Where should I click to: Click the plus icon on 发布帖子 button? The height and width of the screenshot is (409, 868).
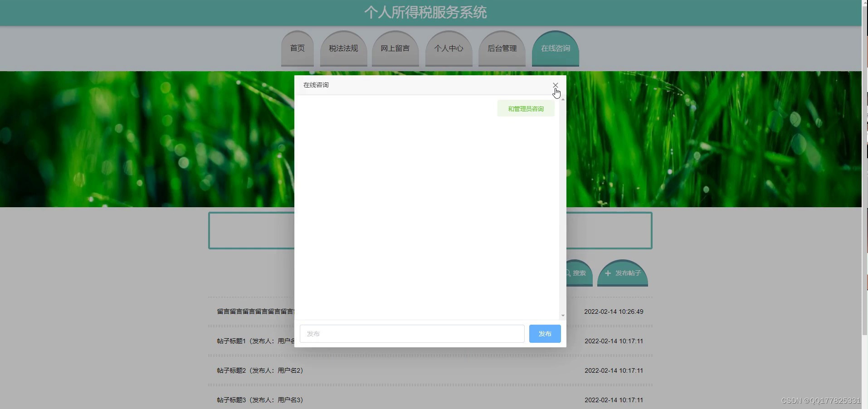click(607, 273)
